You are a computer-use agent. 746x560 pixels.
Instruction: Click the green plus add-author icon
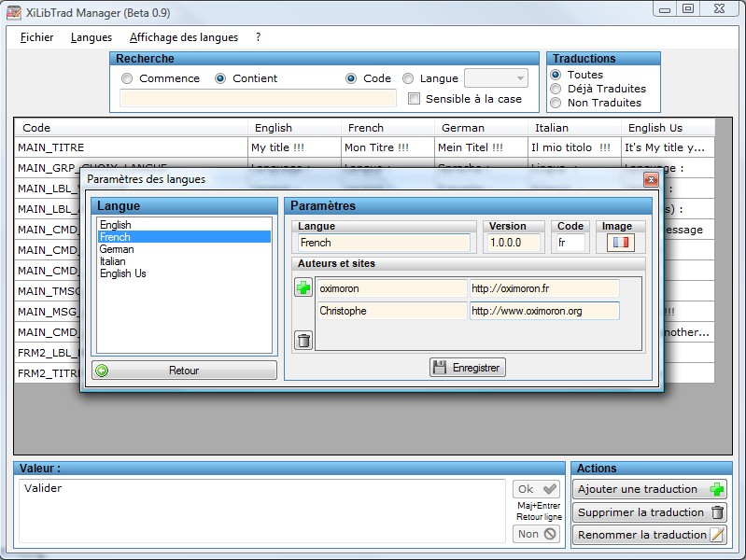[x=303, y=287]
